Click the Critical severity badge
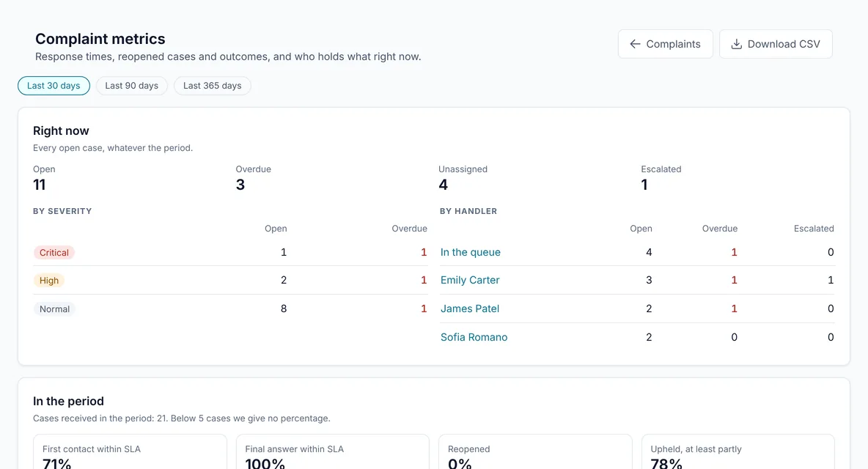Image resolution: width=868 pixels, height=469 pixels. pos(54,253)
